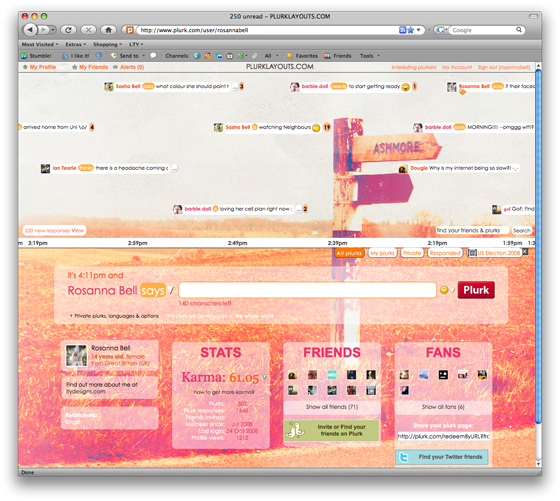Viewport: 560px width, 501px height.
Task: Open the My Account link
Action: coord(457,67)
